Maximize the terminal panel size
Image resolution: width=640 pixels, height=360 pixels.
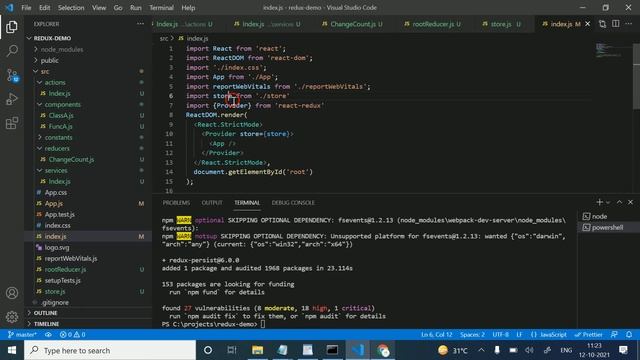[x=619, y=202]
